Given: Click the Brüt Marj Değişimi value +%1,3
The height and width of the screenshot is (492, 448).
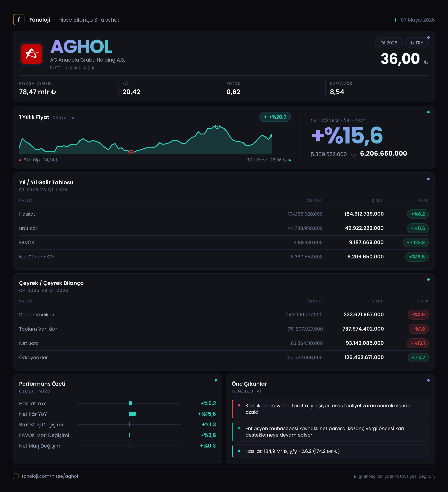Looking at the screenshot, I should tap(209, 424).
